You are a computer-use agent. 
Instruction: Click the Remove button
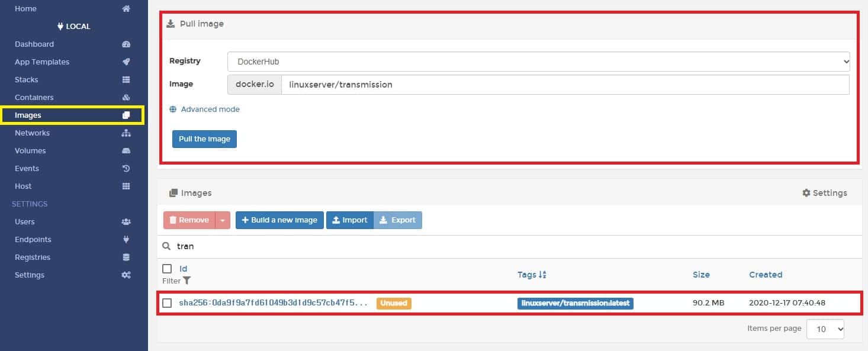click(x=189, y=220)
